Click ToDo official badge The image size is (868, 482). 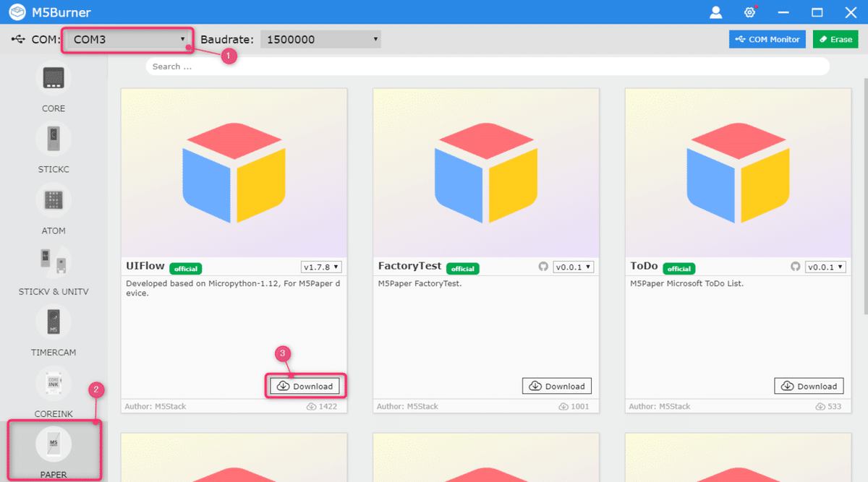(x=678, y=269)
